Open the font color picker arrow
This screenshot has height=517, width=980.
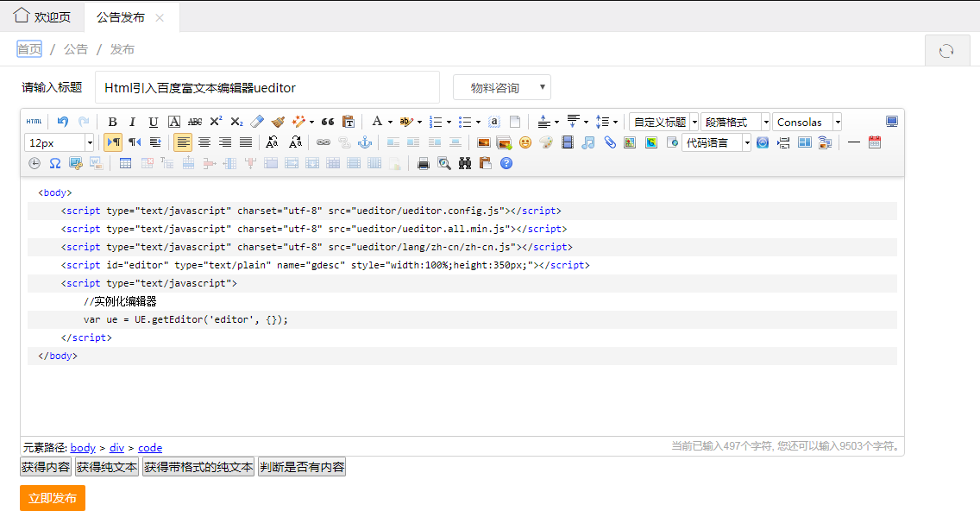tap(390, 122)
